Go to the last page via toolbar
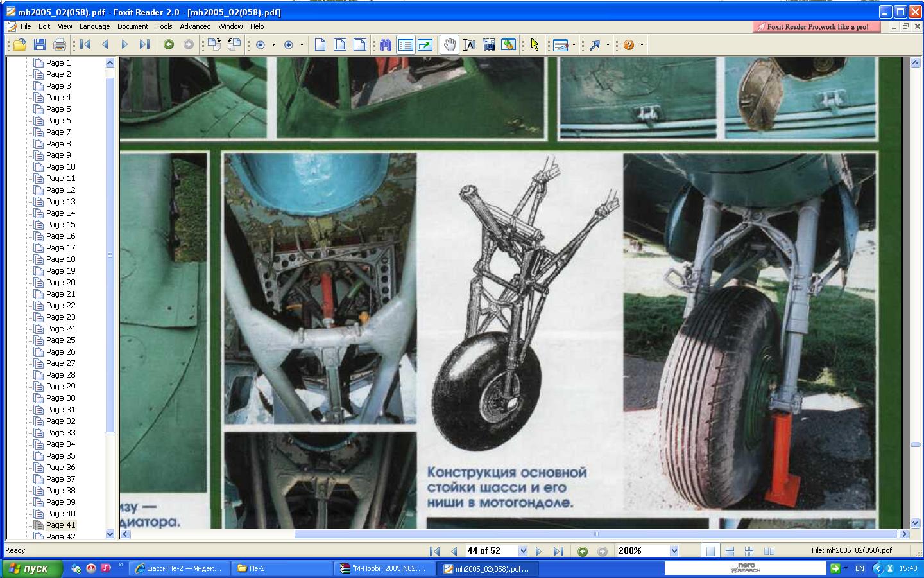The image size is (924, 578). [144, 44]
